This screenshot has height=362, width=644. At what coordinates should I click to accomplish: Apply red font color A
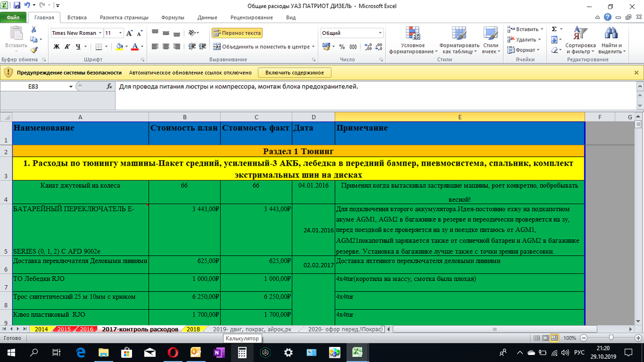tap(135, 46)
